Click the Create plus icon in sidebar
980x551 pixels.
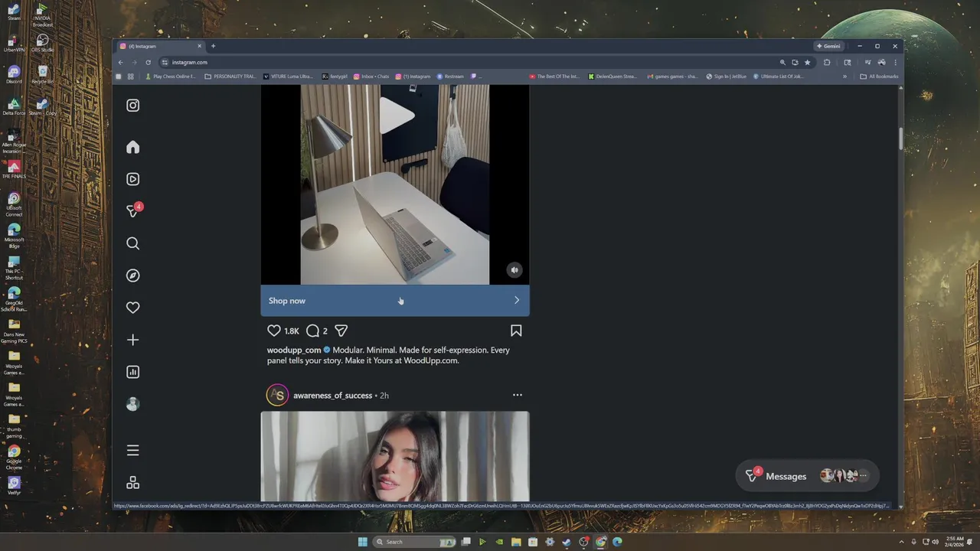click(x=132, y=340)
